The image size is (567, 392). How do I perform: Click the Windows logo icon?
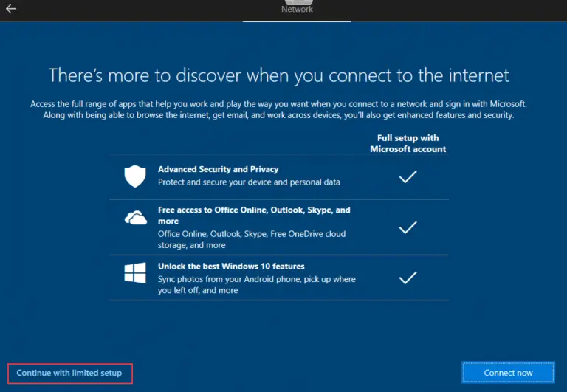(x=135, y=272)
